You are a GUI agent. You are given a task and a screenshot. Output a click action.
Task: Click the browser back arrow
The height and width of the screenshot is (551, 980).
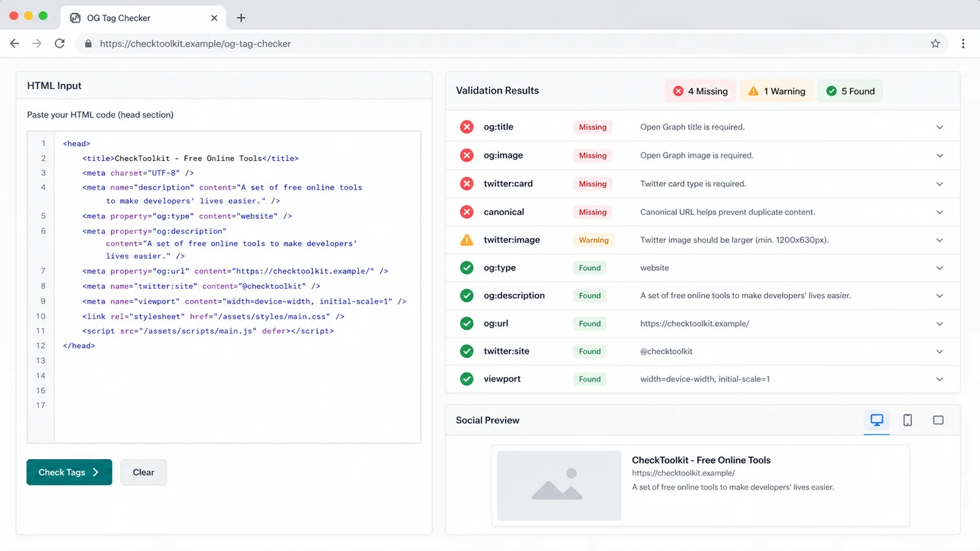(15, 43)
